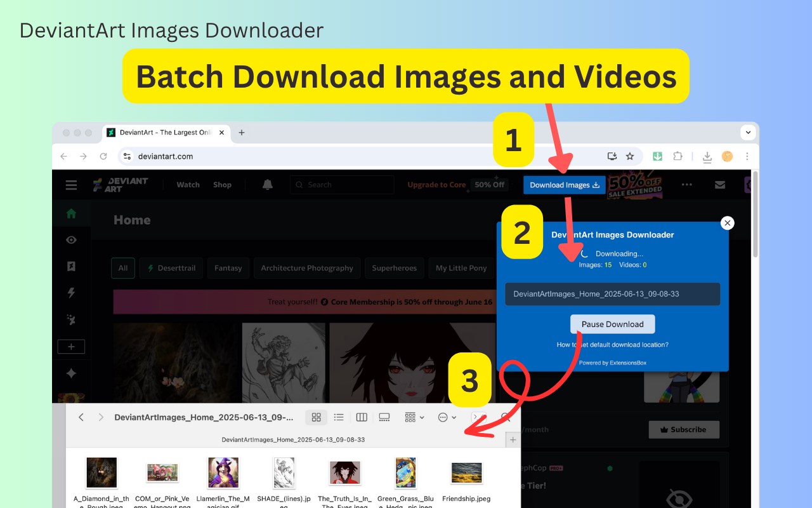Click the plus submit button in sidebar

[71, 347]
